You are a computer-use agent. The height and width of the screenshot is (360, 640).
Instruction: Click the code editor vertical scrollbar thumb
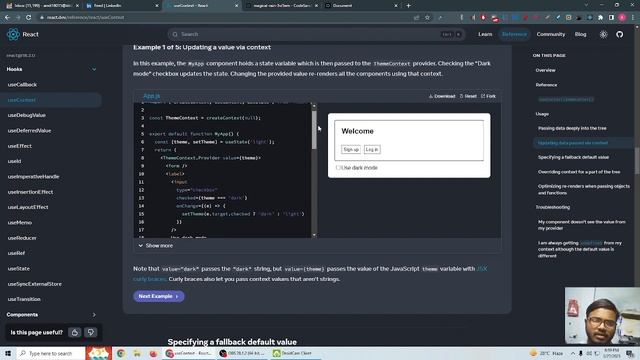(314, 129)
